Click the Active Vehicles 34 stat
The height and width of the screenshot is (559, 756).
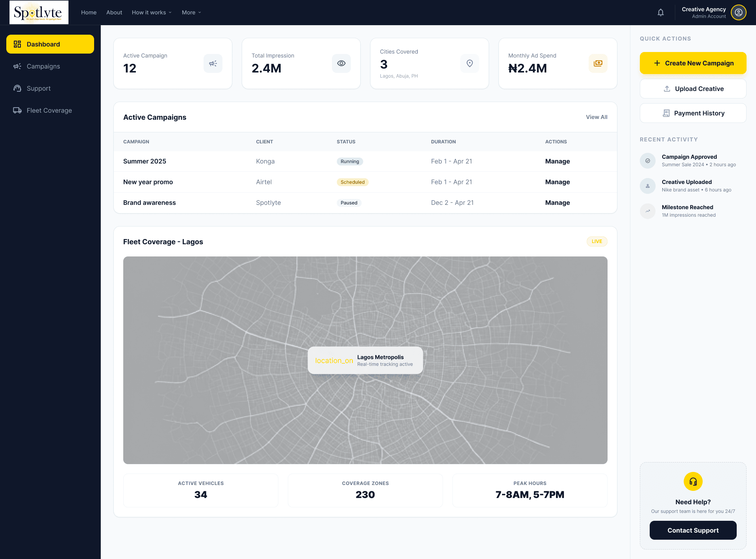(201, 490)
